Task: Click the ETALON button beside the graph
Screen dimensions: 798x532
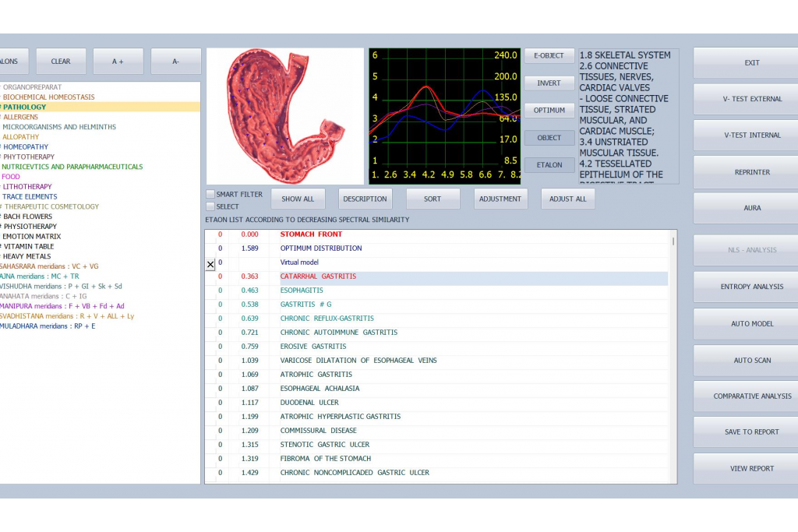Action: [x=549, y=165]
